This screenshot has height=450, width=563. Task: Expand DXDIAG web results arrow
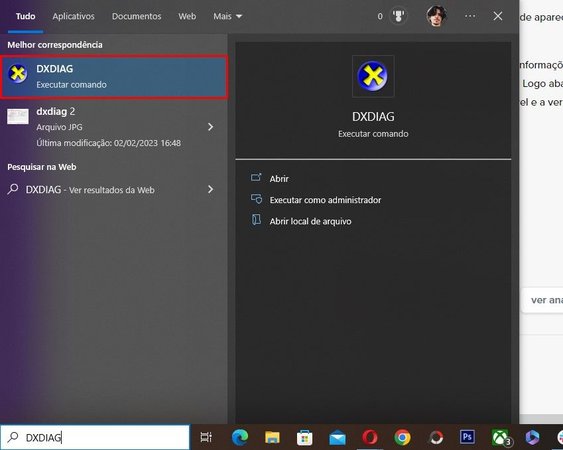coord(211,189)
